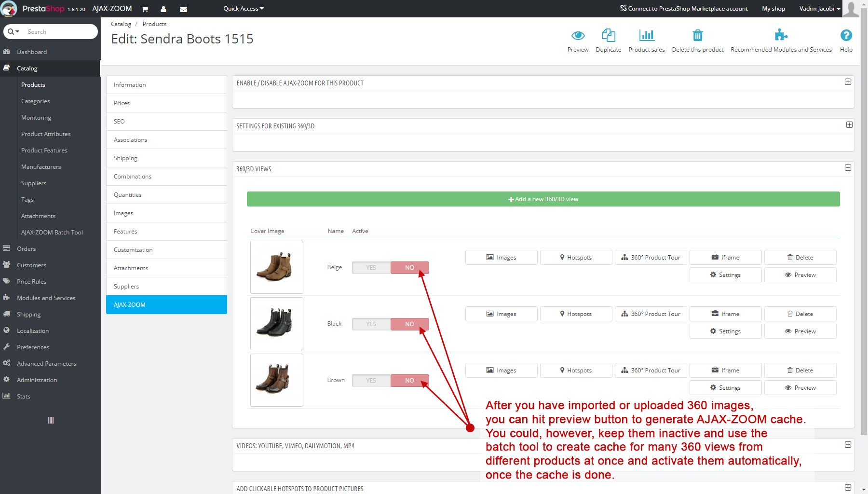Click the shopping cart icon in top bar
Viewport: 868px width, 494px height.
pos(145,9)
